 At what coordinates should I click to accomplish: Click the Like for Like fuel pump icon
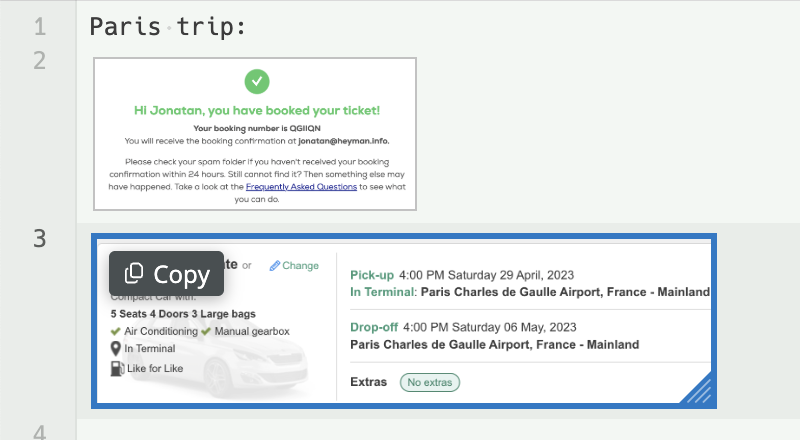click(117, 368)
